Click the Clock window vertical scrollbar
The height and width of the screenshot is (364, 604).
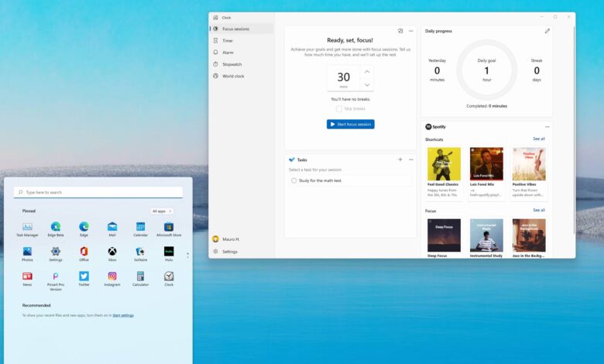[574, 129]
